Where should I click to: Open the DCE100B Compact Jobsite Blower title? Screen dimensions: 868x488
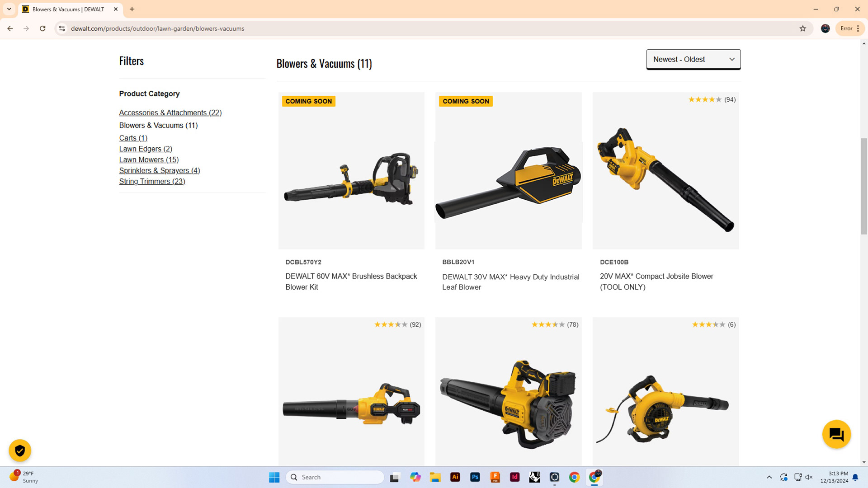(x=656, y=281)
